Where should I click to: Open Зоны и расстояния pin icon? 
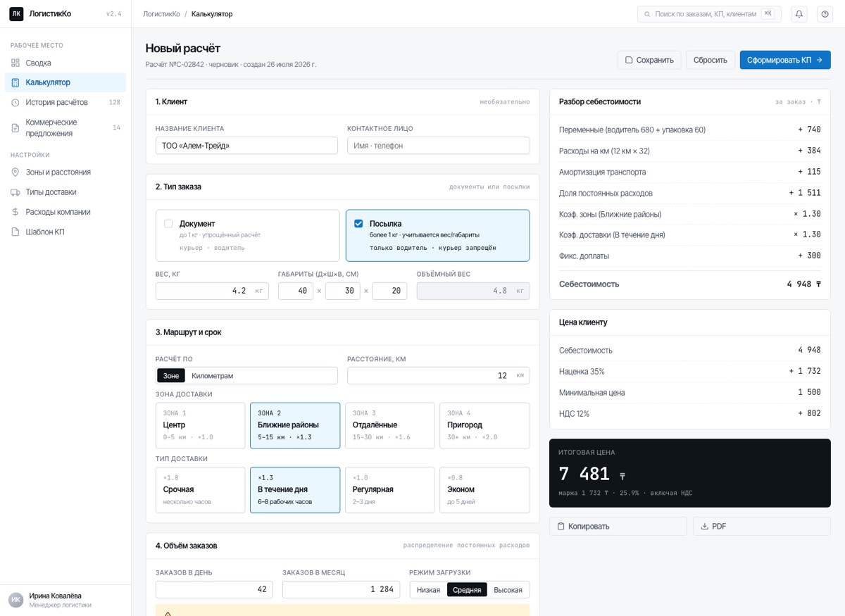[15, 172]
